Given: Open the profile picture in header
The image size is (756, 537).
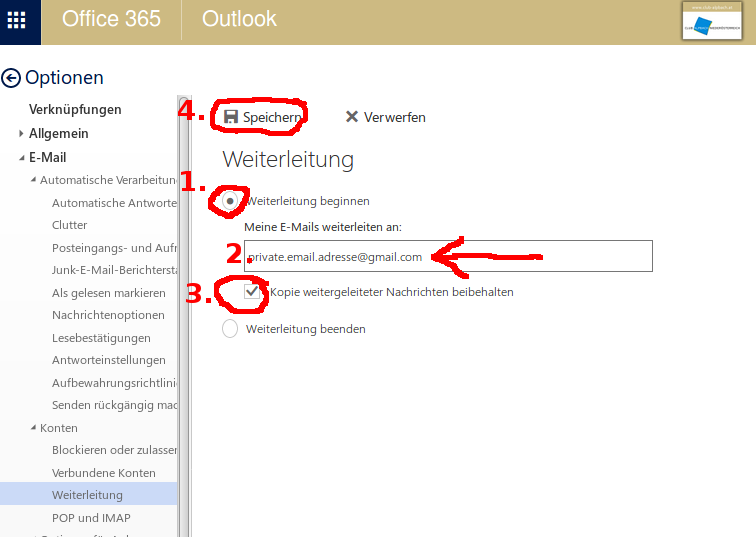Looking at the screenshot, I should pyautogui.click(x=712, y=22).
